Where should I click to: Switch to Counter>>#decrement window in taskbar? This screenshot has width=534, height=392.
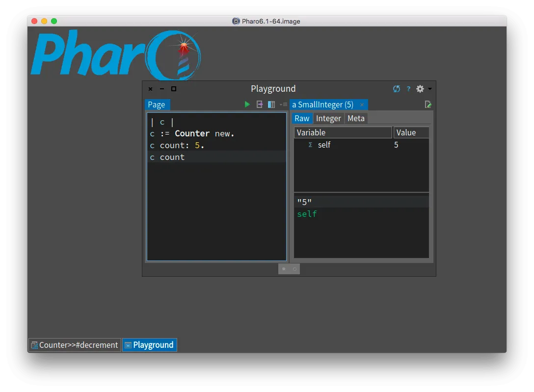pos(75,345)
